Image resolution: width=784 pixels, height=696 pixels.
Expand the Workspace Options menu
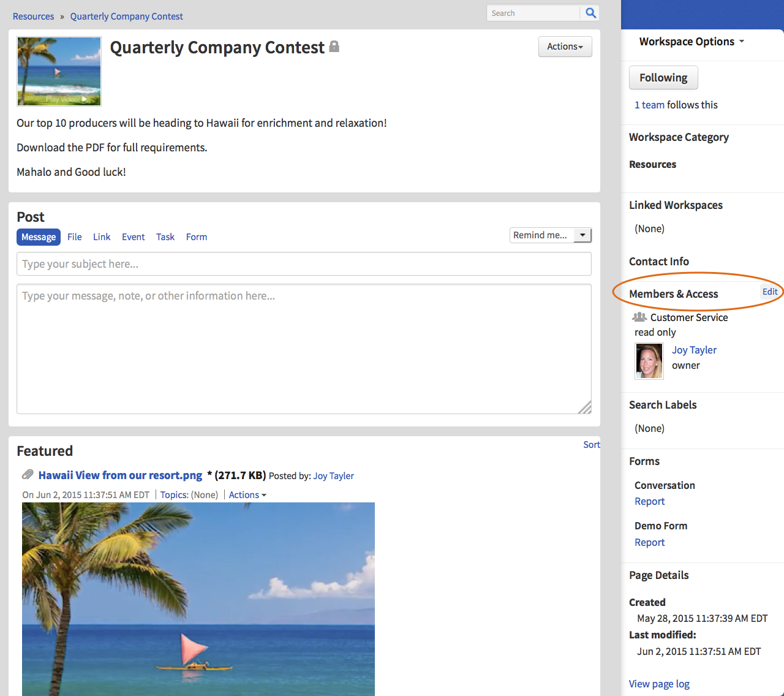692,42
